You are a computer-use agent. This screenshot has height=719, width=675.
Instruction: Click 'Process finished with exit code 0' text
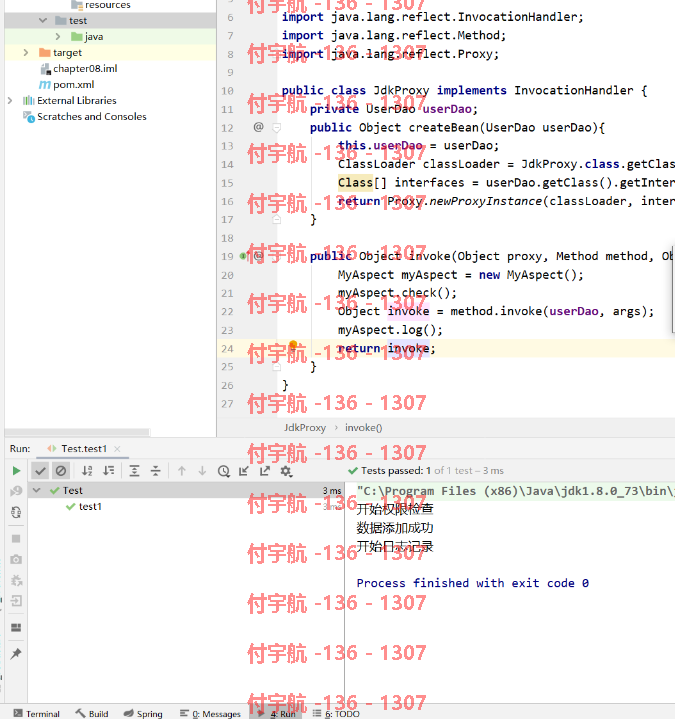(473, 583)
